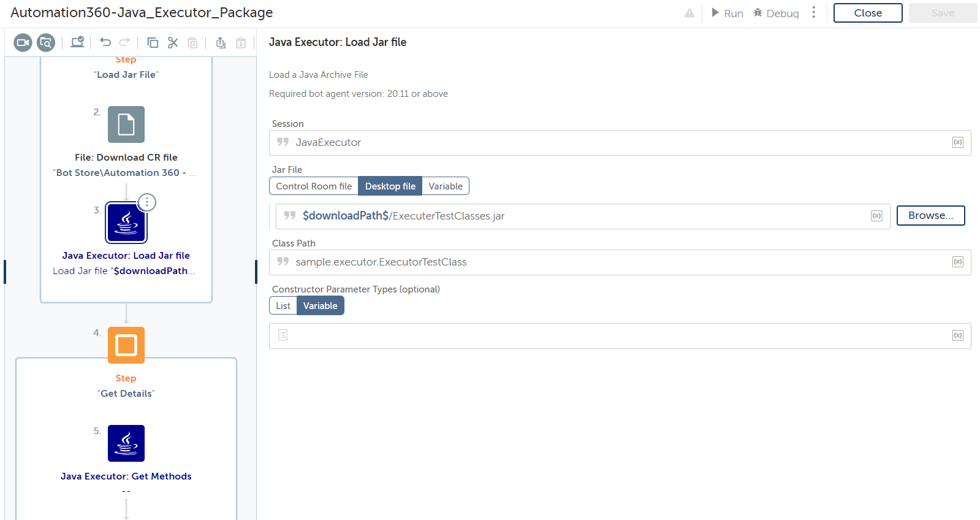Redo the last undone action

(124, 42)
